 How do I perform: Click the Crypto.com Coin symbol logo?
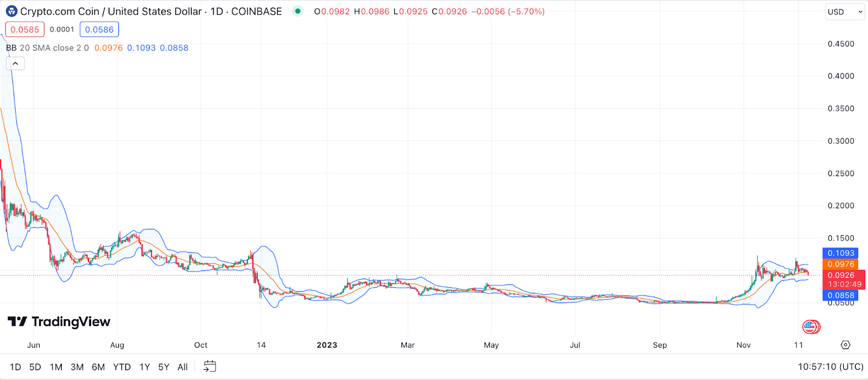pyautogui.click(x=11, y=11)
